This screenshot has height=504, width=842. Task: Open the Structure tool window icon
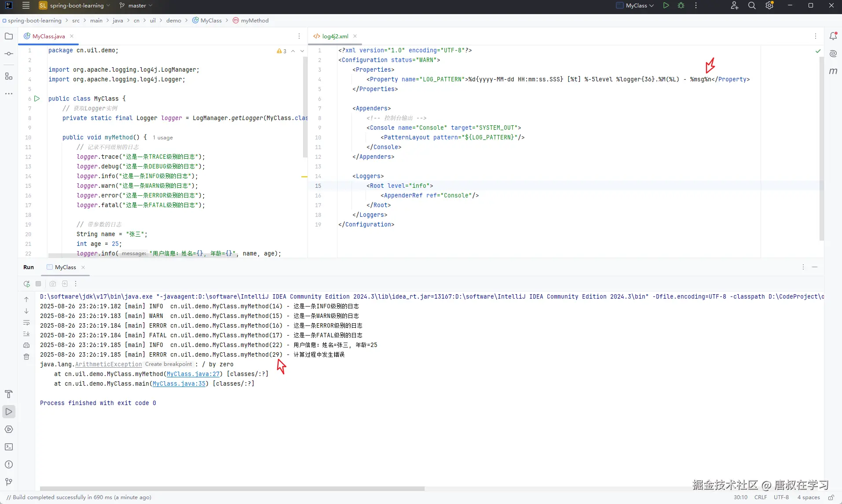(x=9, y=76)
